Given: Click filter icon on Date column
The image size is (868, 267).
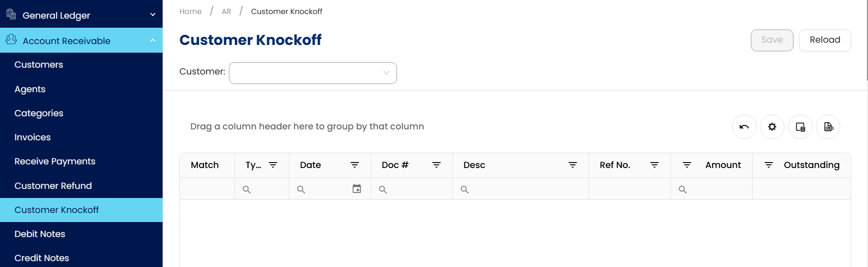Looking at the screenshot, I should (355, 165).
